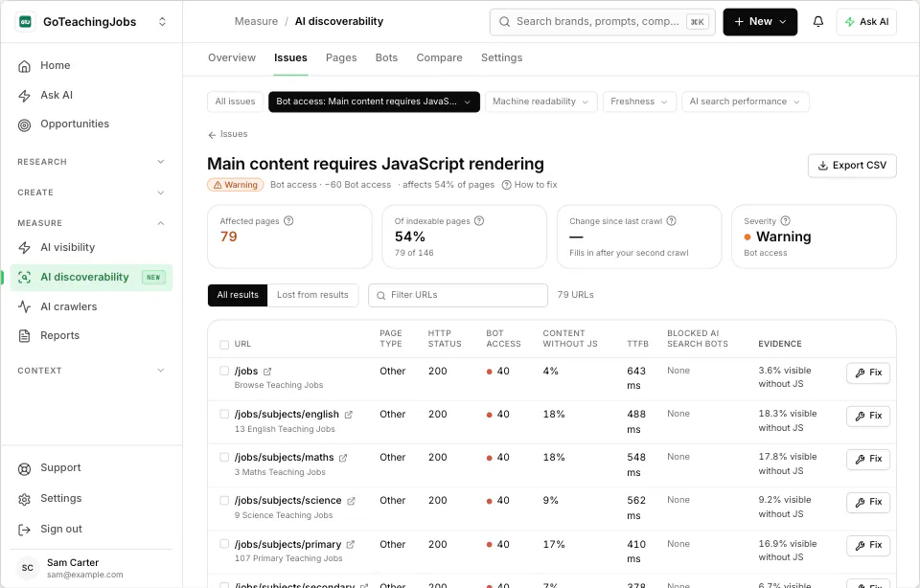Open external link icon for /jobs/subjects/english
This screenshot has width=920, height=588.
point(349,415)
